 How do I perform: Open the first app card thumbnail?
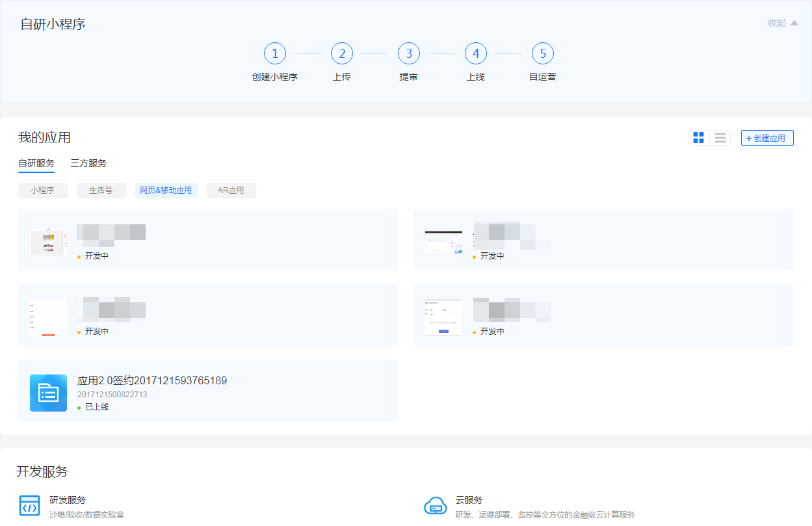pos(49,241)
